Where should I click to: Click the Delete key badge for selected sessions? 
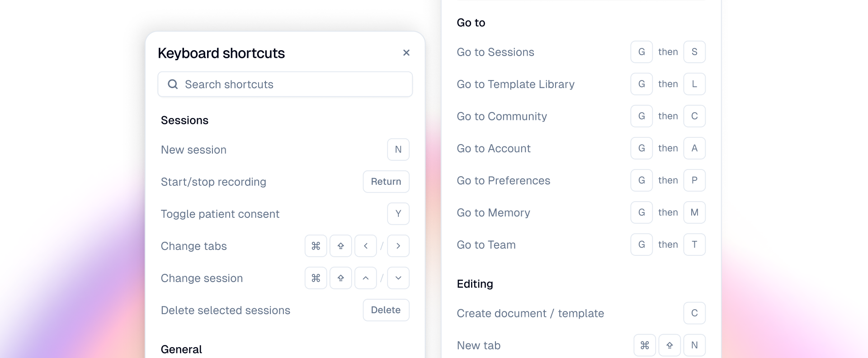386,310
